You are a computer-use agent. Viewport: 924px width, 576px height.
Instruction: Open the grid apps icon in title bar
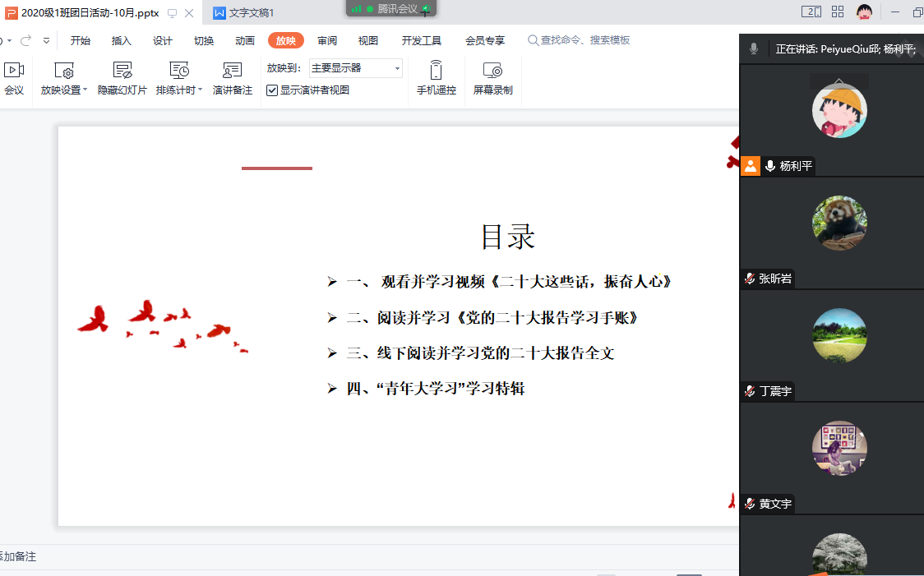tap(838, 12)
